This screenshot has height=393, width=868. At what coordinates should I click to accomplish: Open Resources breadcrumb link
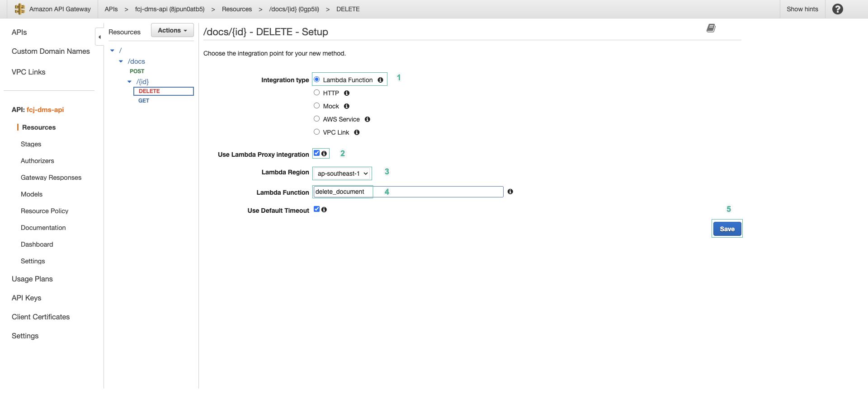237,9
